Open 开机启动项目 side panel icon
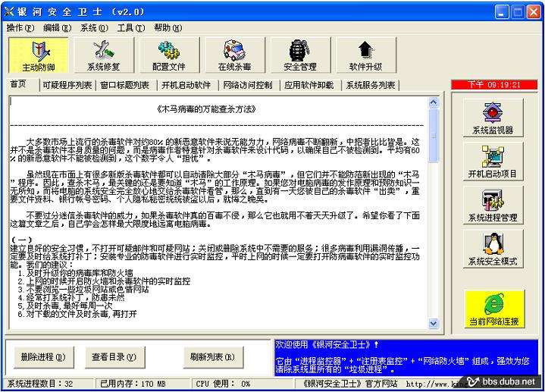 (x=493, y=162)
